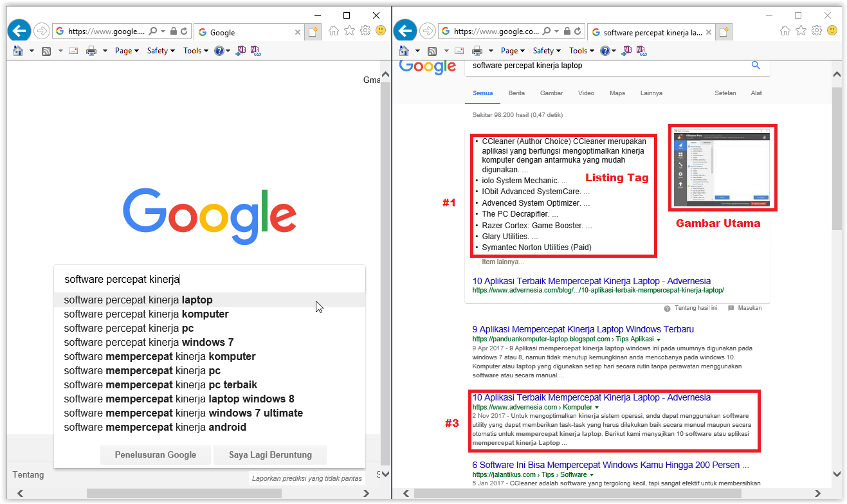Open Favorites star in right window
Image resolution: width=847 pixels, height=504 pixels.
click(x=801, y=30)
